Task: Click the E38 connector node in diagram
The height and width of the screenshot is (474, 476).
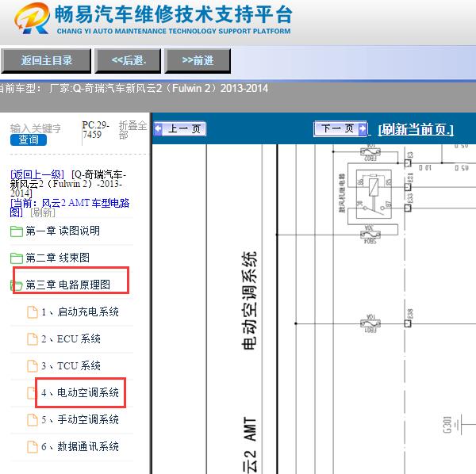Action: (408, 323)
